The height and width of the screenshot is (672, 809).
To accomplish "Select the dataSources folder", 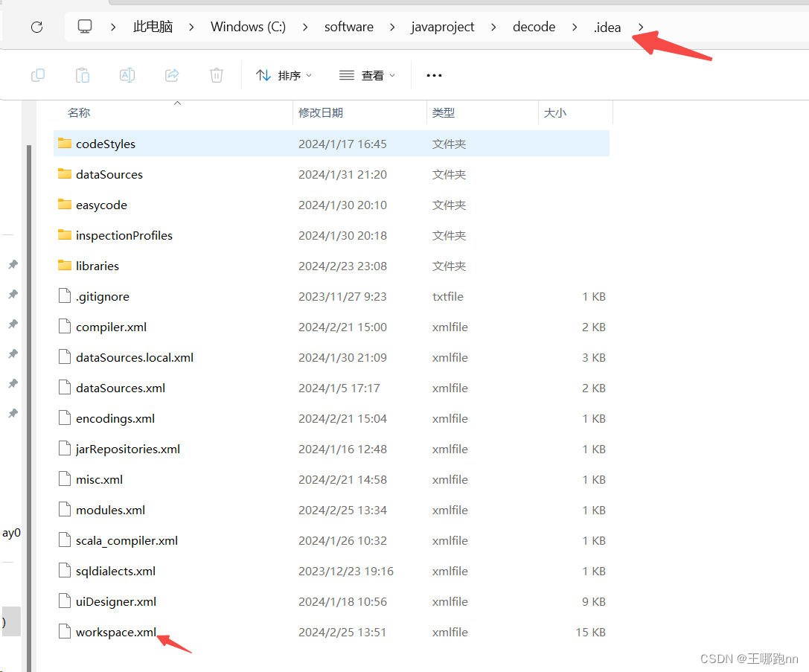I will [331, 174].
